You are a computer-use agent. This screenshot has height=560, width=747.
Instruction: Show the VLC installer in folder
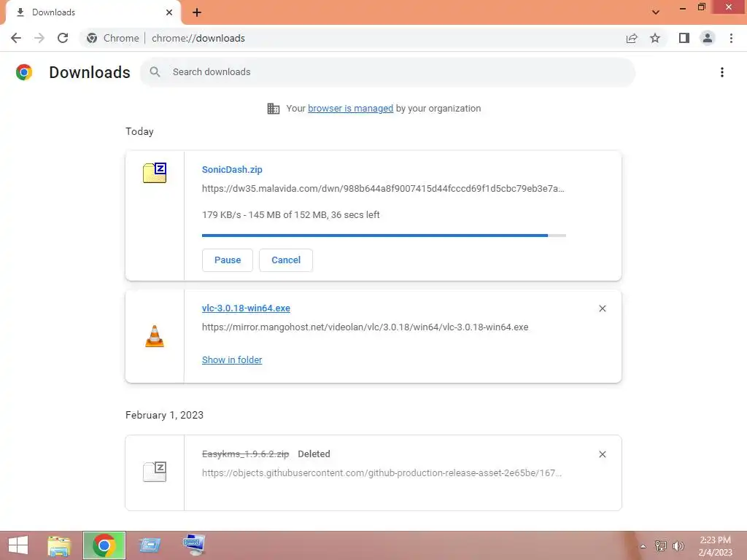tap(232, 360)
